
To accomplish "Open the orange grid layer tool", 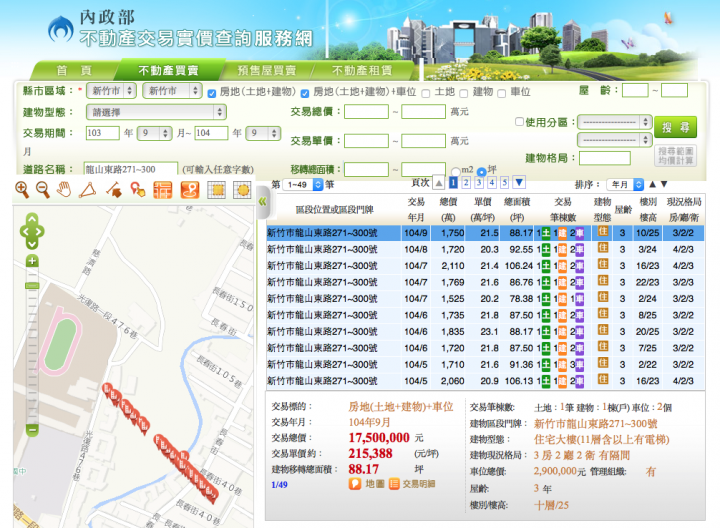I will tap(163, 190).
